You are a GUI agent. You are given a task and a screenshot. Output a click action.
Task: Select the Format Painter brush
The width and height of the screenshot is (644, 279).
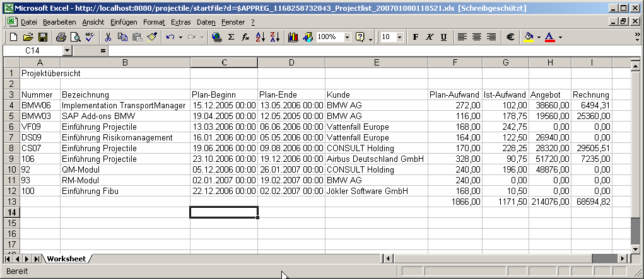(151, 37)
